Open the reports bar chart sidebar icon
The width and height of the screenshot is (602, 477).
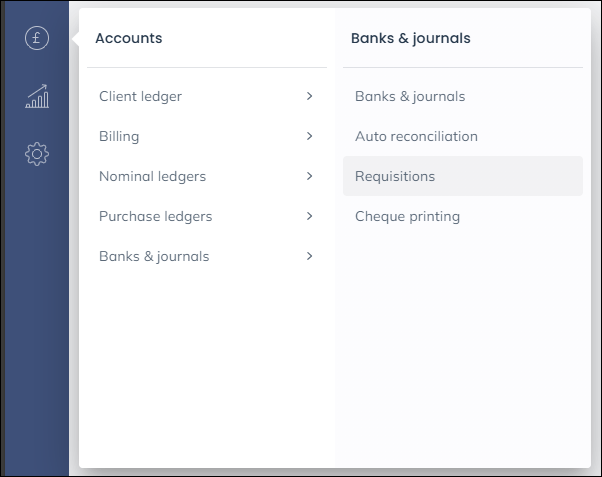pos(37,97)
